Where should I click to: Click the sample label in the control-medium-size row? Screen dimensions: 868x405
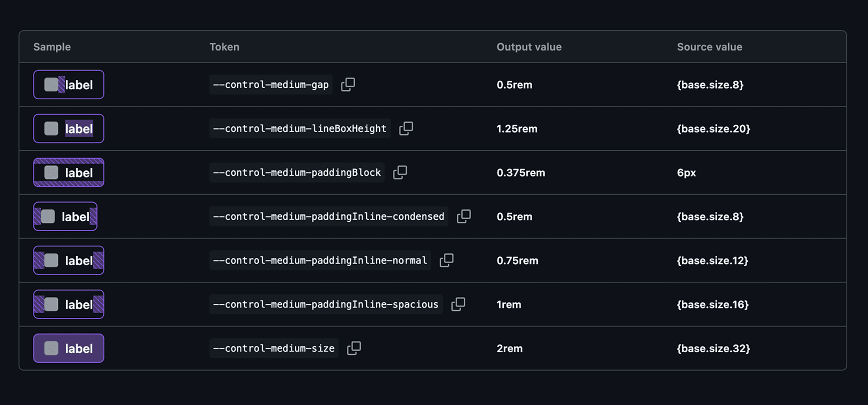tap(69, 348)
